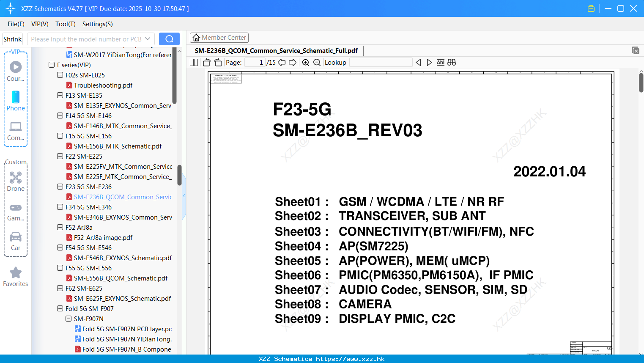Screen dimensions: 644x363
Task: Select the Game console category icon
Action: pyautogui.click(x=16, y=212)
